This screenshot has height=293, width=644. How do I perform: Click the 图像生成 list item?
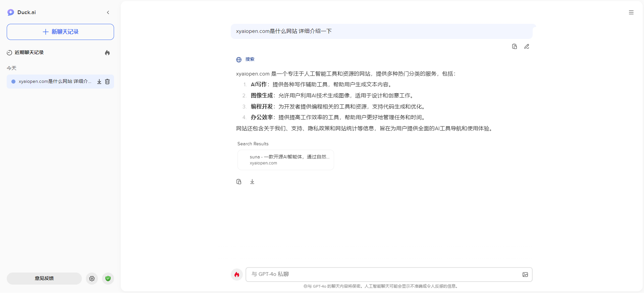(332, 96)
